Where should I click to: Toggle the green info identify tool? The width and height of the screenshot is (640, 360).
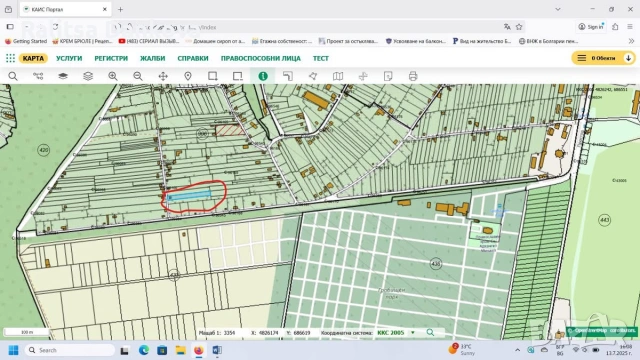tap(263, 76)
